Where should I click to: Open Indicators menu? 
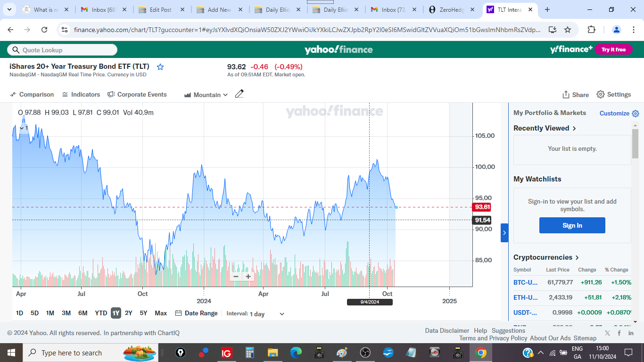pyautogui.click(x=81, y=95)
